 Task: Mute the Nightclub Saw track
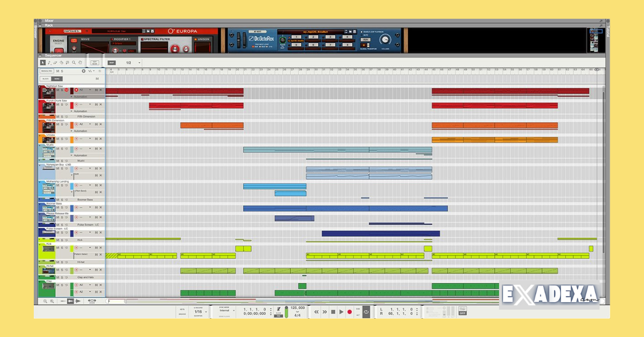57,90
